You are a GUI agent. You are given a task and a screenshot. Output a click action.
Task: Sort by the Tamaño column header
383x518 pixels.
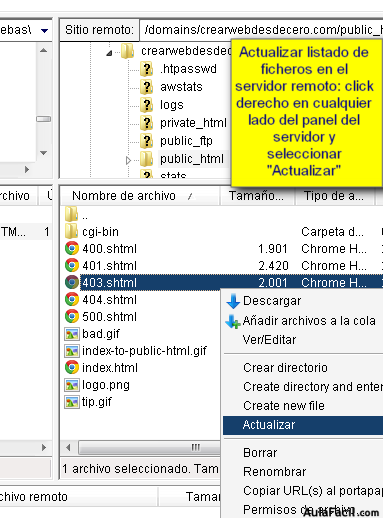click(x=257, y=196)
